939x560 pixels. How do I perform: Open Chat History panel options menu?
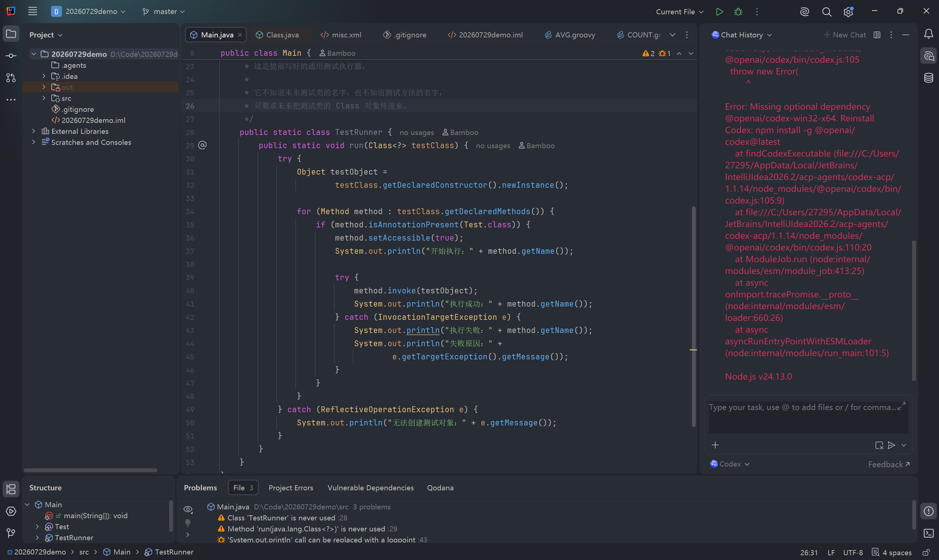[x=891, y=35]
